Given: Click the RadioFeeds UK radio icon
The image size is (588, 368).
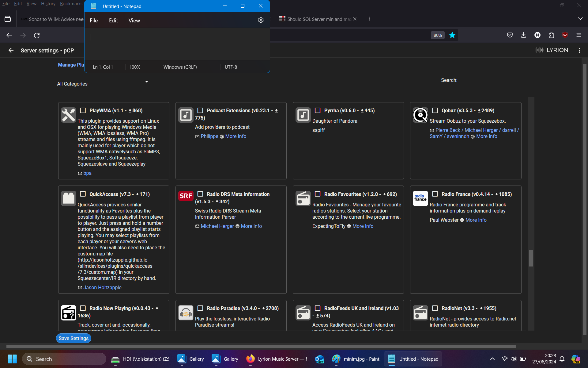Looking at the screenshot, I should [303, 313].
